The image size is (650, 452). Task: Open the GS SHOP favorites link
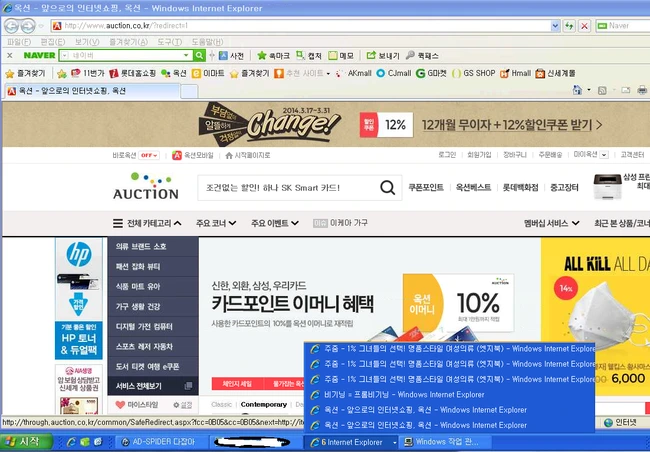coord(473,73)
